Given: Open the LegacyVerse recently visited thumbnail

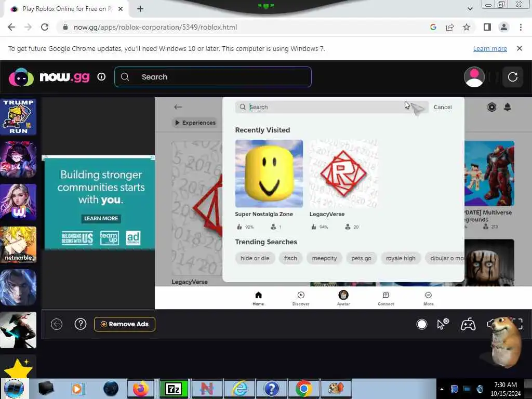Looking at the screenshot, I should click(343, 174).
